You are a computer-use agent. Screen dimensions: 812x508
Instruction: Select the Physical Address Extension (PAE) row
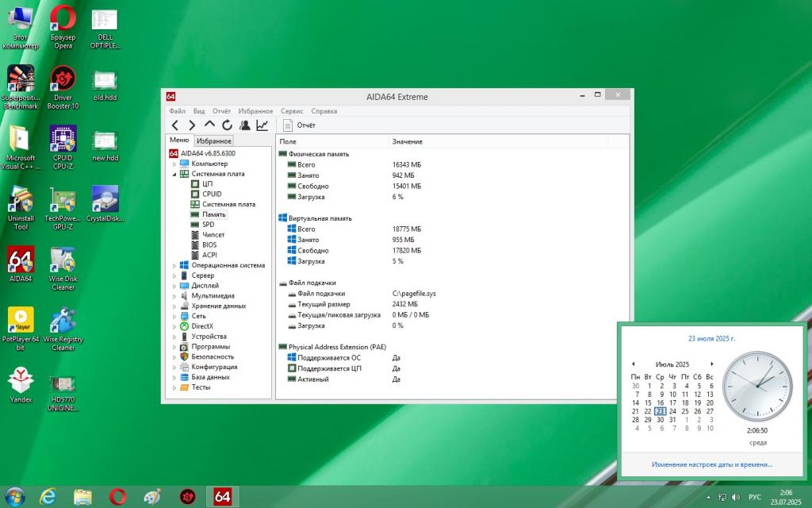(x=337, y=347)
